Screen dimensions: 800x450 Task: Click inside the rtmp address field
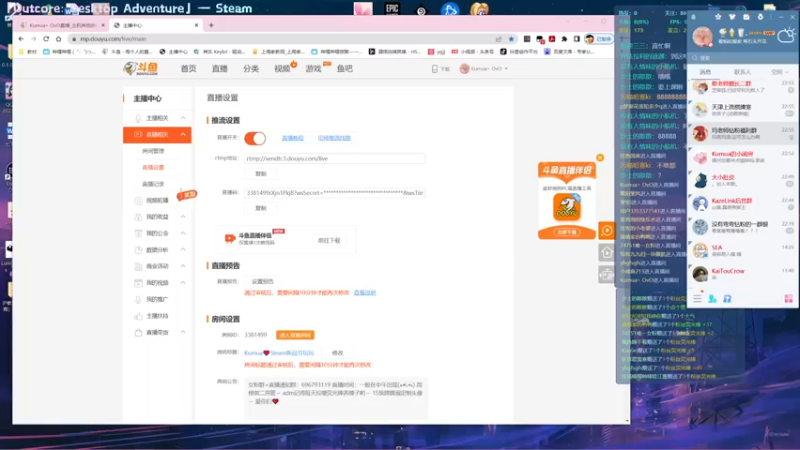pos(334,159)
